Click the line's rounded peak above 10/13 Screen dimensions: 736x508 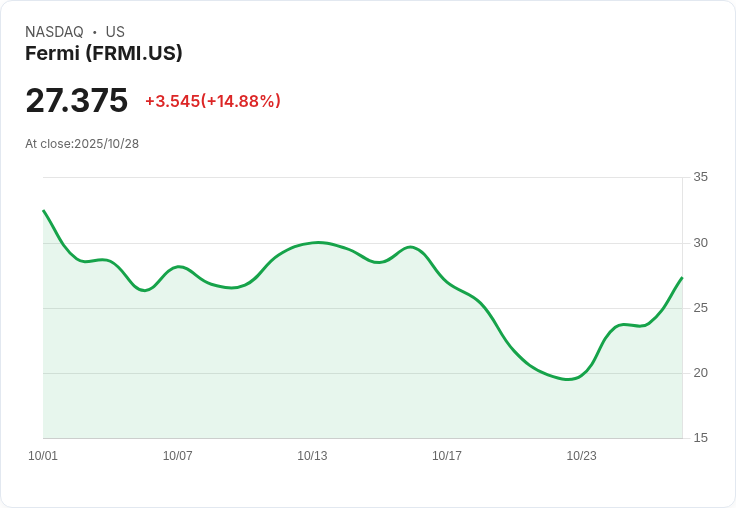[318, 242]
